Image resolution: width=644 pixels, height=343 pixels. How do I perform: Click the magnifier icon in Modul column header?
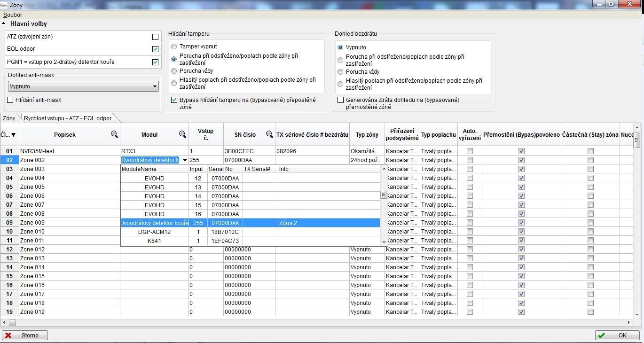pyautogui.click(x=182, y=134)
